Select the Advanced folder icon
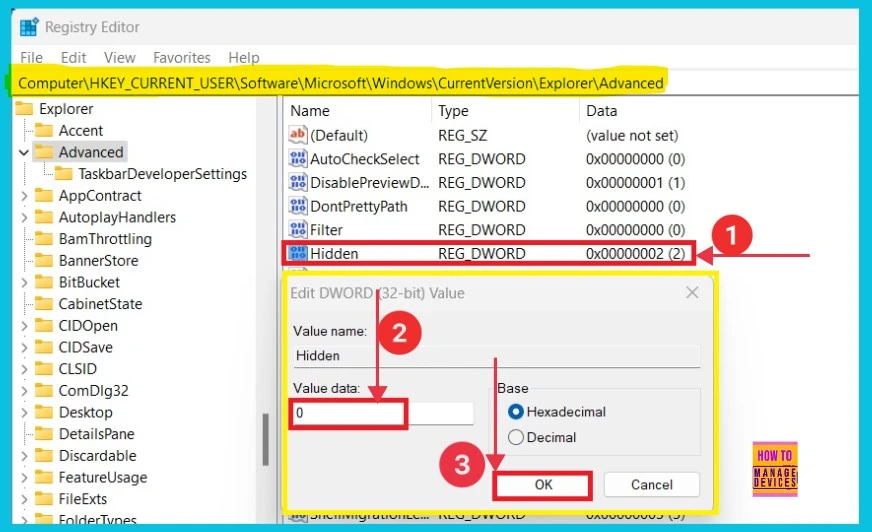Image resolution: width=872 pixels, height=532 pixels. (x=44, y=152)
